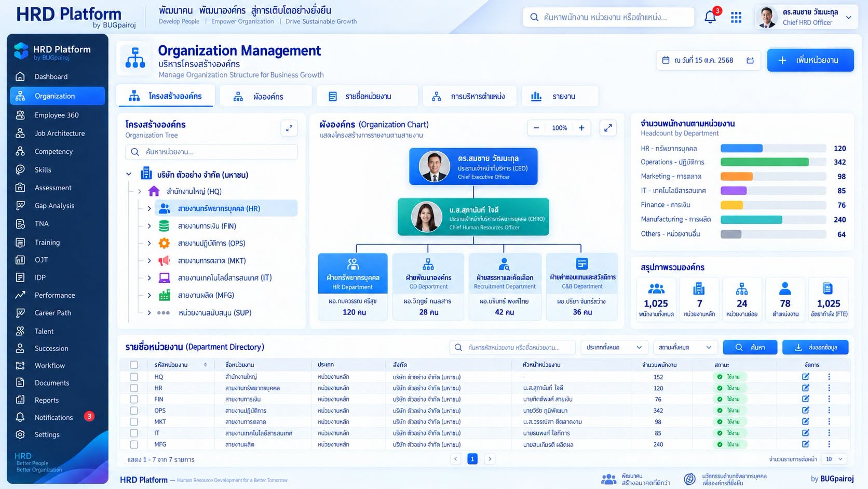Open the status filter dropdown (สถานะทั้งหมด)
The image size is (868, 489).
[685, 347]
